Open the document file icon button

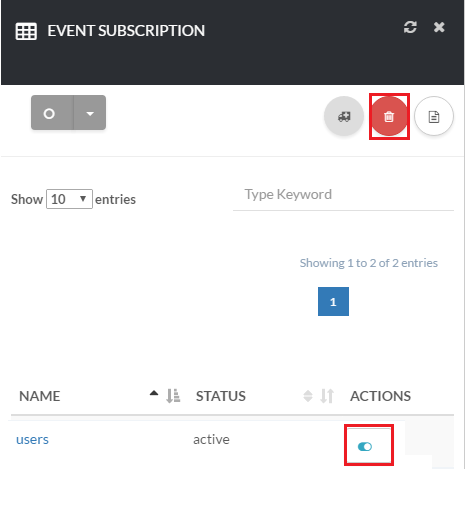click(434, 116)
